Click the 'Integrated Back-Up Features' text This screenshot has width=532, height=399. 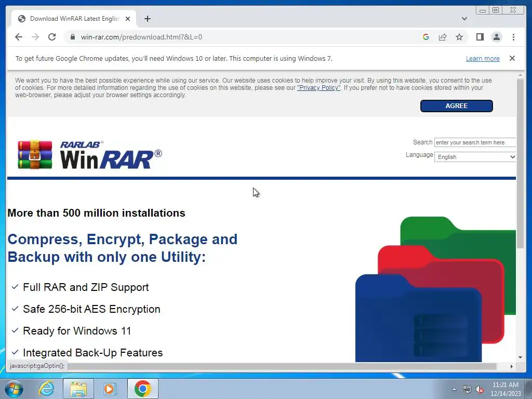[x=93, y=353]
